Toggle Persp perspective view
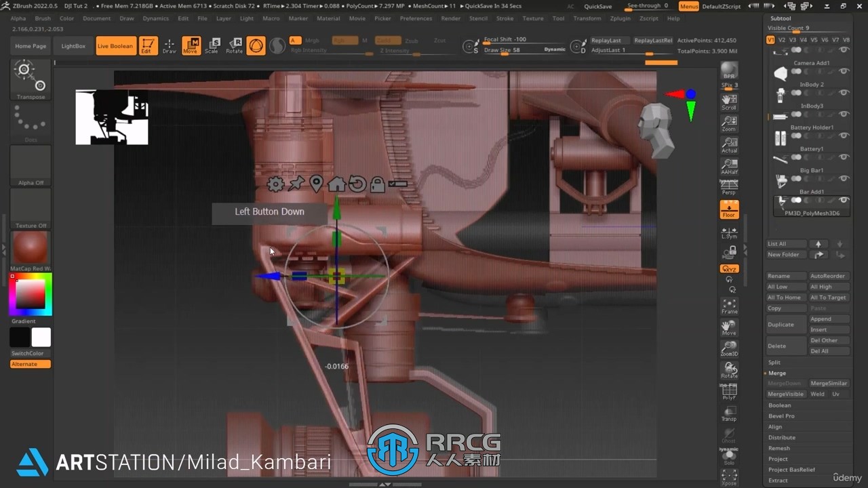The height and width of the screenshot is (488, 868). point(729,188)
